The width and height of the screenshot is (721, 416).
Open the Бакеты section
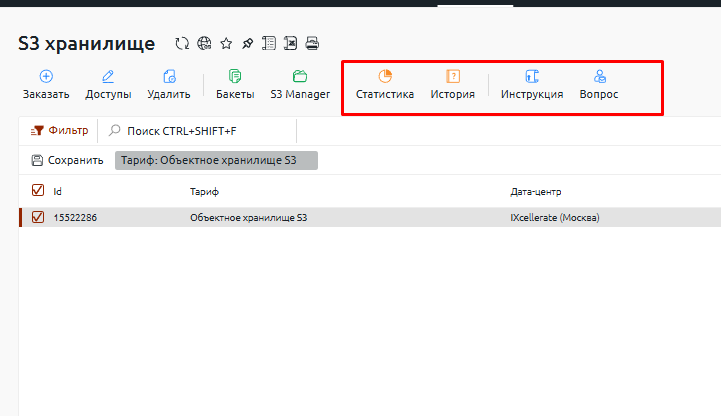pyautogui.click(x=235, y=85)
